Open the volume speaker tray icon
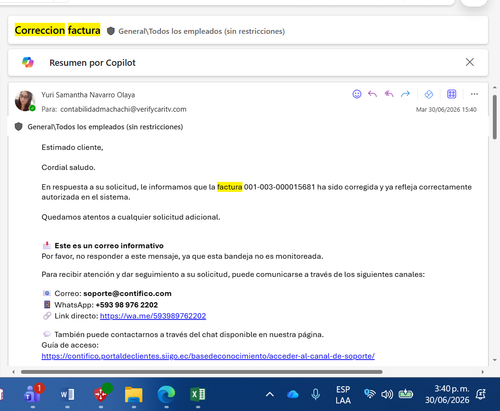 (387, 395)
